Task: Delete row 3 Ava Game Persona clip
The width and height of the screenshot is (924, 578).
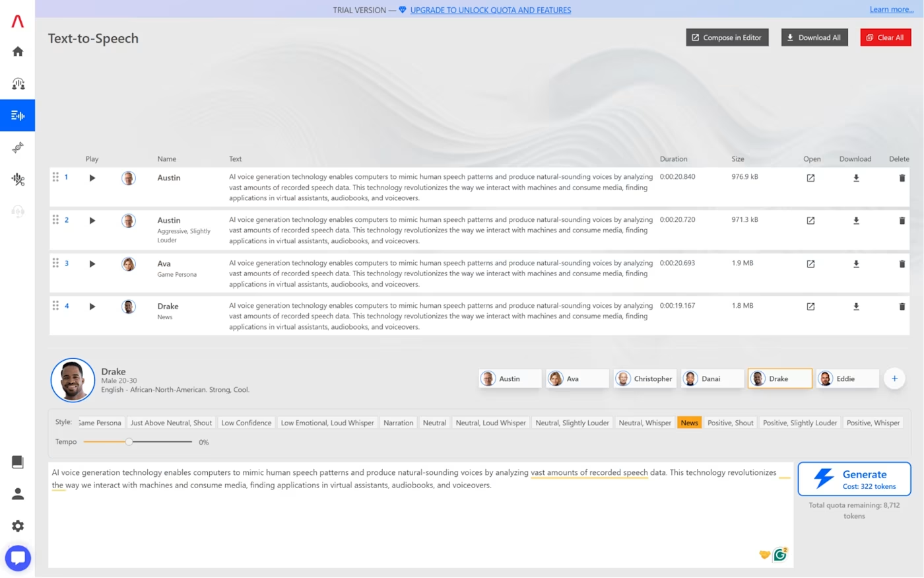Action: click(x=902, y=264)
